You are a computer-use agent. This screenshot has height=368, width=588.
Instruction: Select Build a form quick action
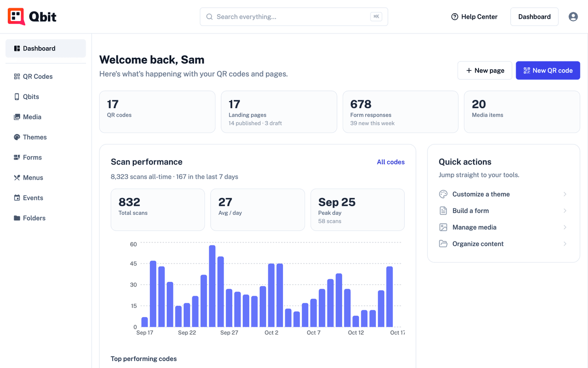[503, 211]
